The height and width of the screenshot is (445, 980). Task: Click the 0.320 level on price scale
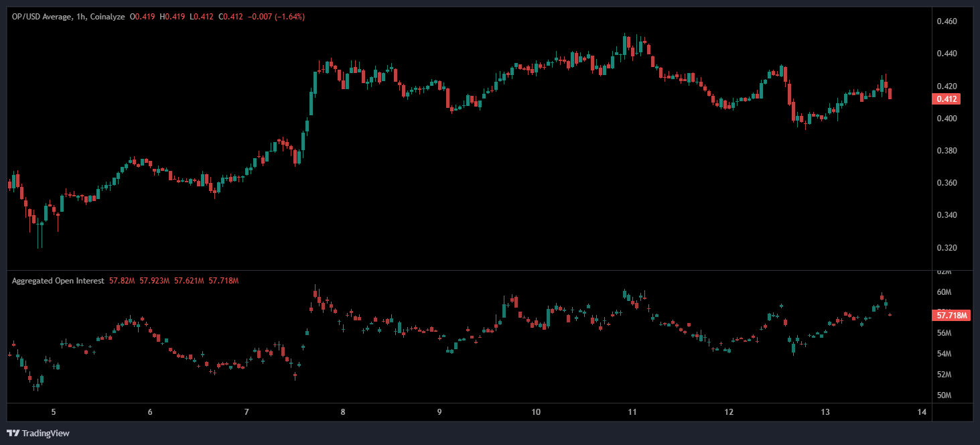point(946,248)
